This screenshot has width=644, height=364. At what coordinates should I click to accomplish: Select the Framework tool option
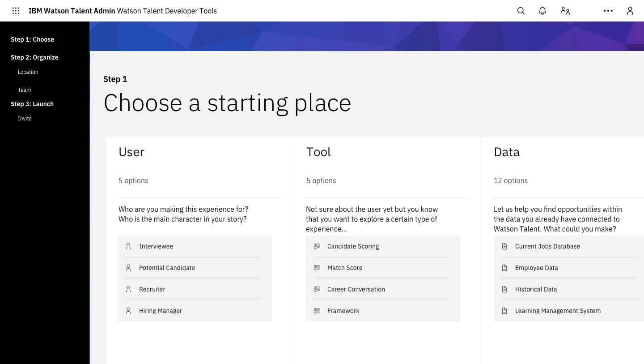click(383, 311)
